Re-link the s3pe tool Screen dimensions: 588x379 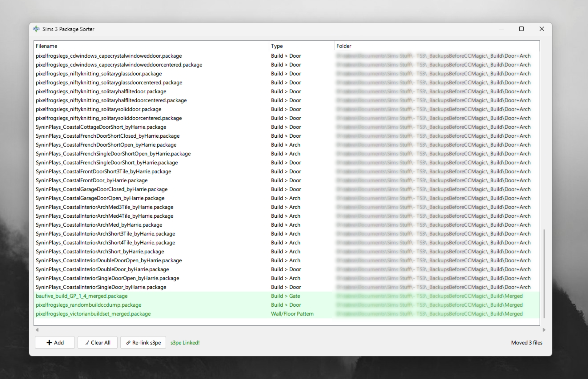[143, 342]
